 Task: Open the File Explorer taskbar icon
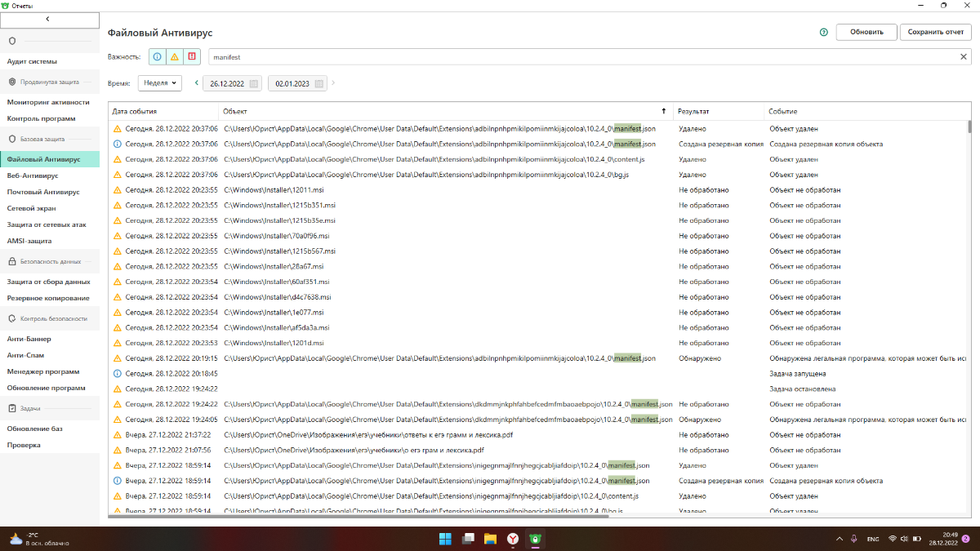click(x=490, y=539)
